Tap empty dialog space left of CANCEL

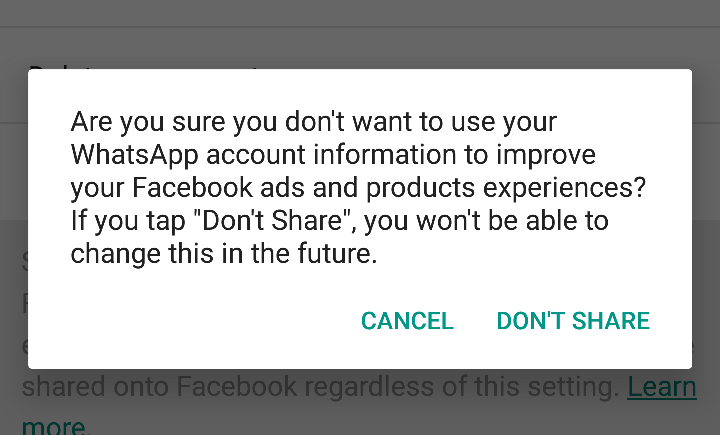pos(193,321)
